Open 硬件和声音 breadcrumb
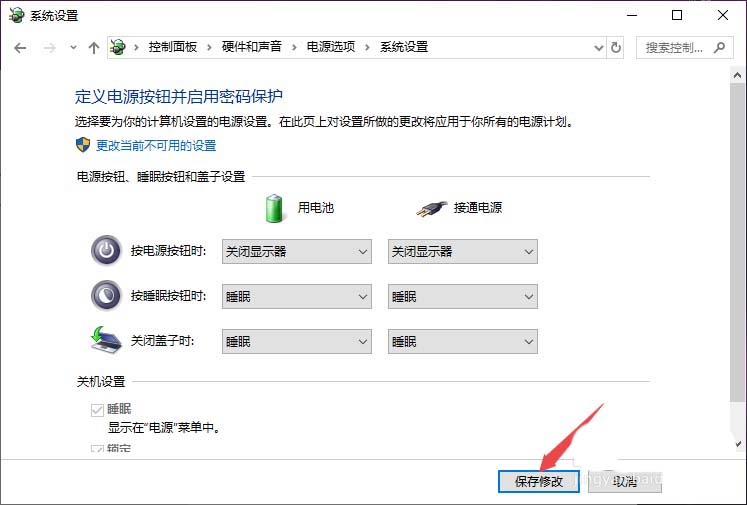 (252, 47)
